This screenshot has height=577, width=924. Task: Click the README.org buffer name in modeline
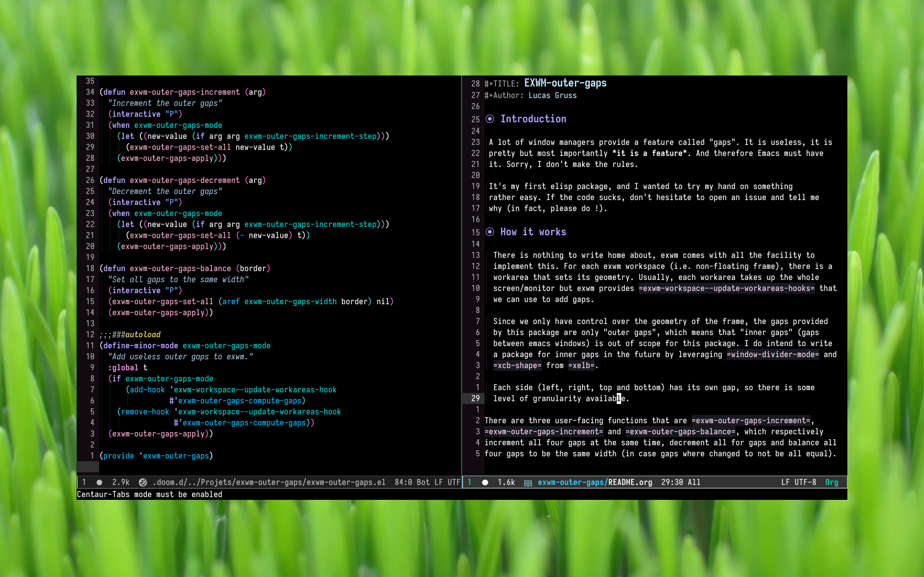pyautogui.click(x=630, y=482)
